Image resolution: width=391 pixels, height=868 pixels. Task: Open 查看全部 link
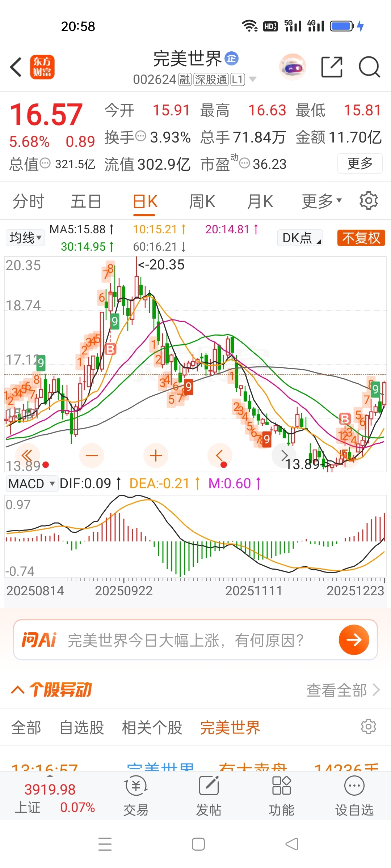pyautogui.click(x=343, y=690)
